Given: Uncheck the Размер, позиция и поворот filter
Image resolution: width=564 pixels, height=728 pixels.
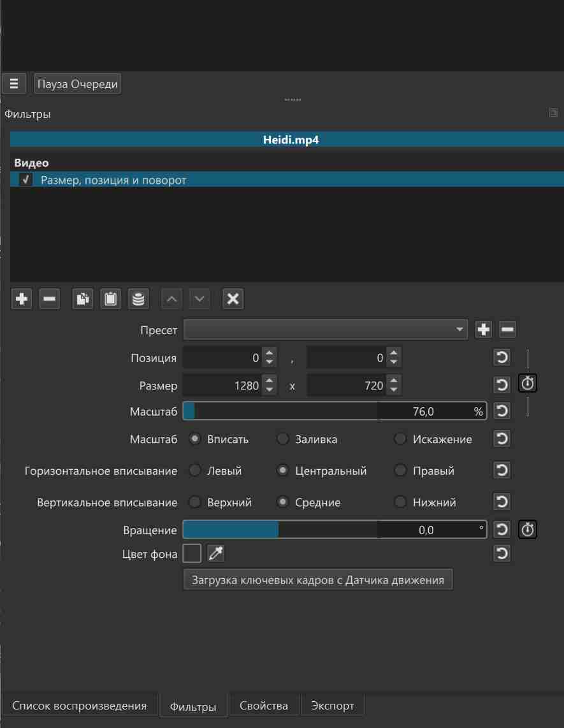Looking at the screenshot, I should 25,180.
